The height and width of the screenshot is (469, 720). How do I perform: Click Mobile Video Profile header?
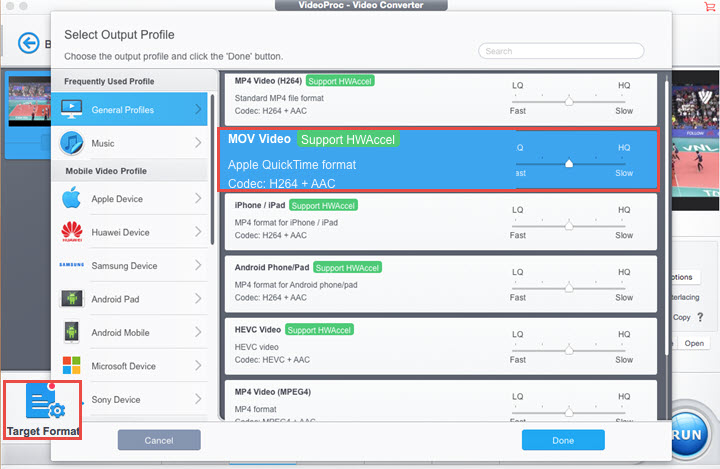tap(106, 171)
